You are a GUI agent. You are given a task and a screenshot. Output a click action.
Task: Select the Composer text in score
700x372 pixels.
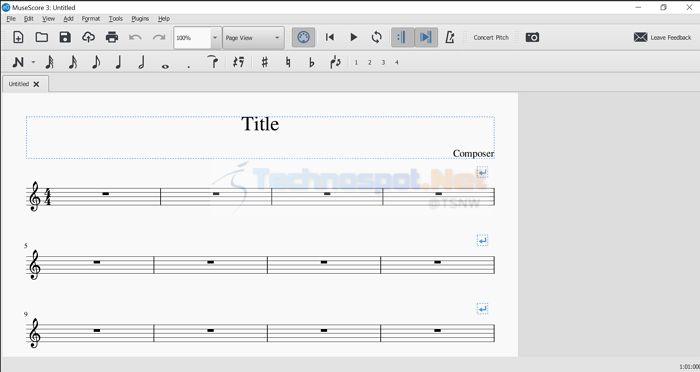pyautogui.click(x=473, y=154)
